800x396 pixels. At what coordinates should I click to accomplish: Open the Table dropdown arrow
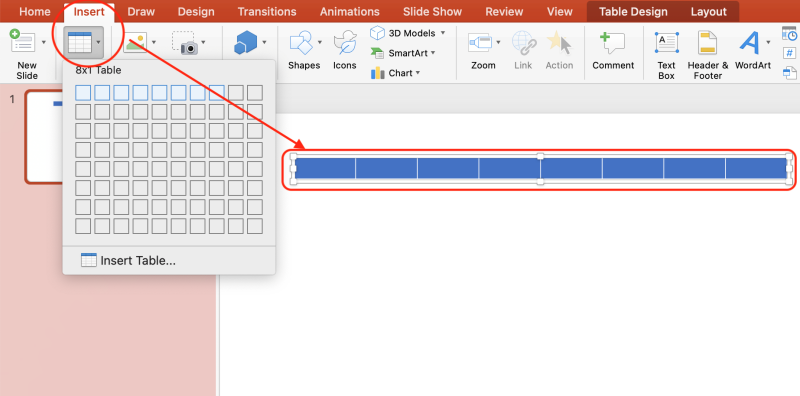[98, 42]
